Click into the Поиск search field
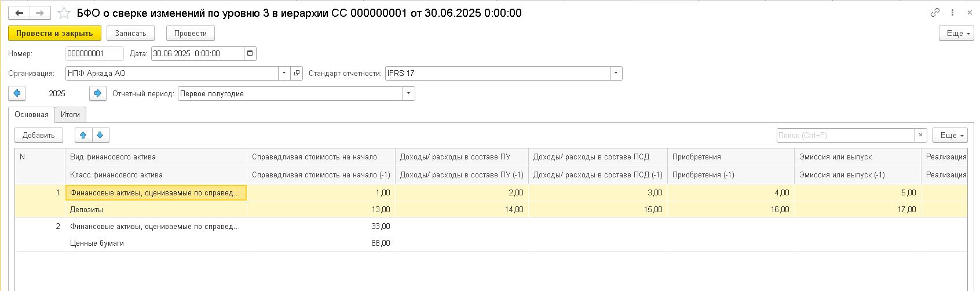This screenshot has height=291, width=980. [844, 135]
